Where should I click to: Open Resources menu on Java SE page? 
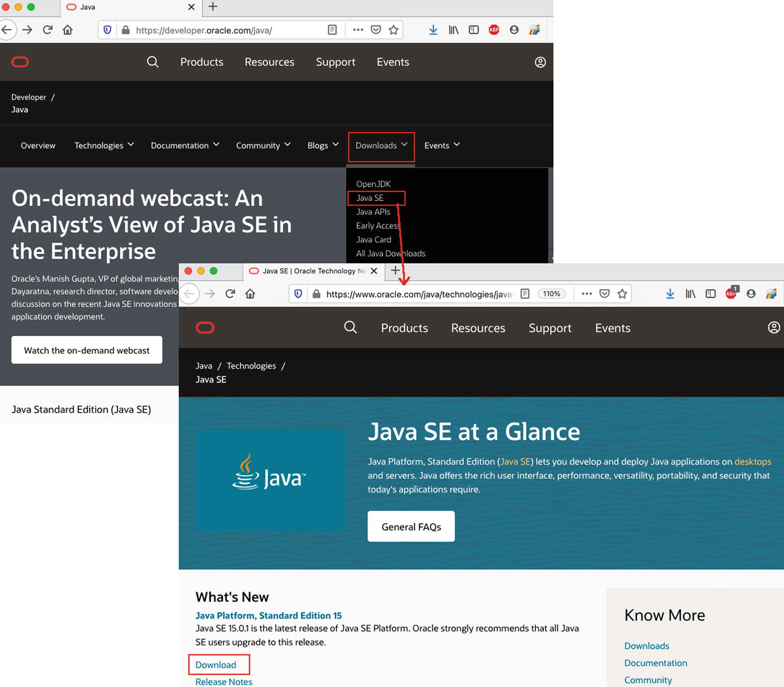click(478, 328)
